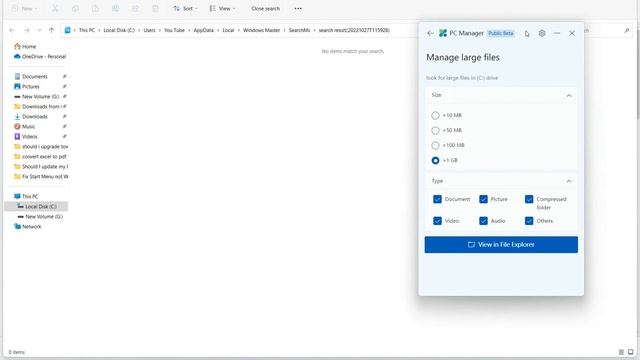Click View in File Explorer button

501,244
